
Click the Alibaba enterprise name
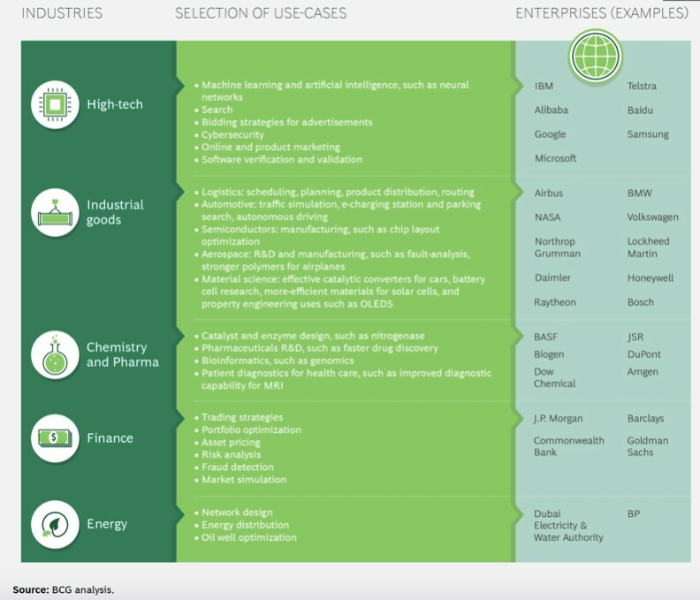(x=552, y=110)
